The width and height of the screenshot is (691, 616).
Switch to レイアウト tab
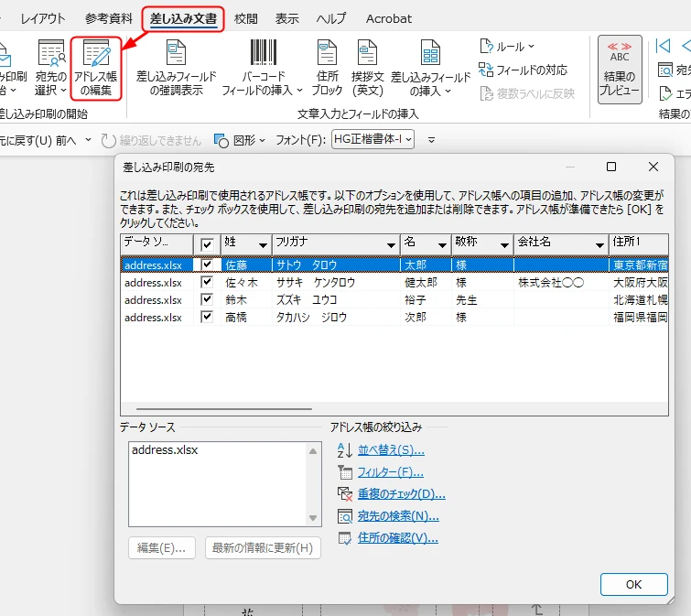tap(43, 18)
